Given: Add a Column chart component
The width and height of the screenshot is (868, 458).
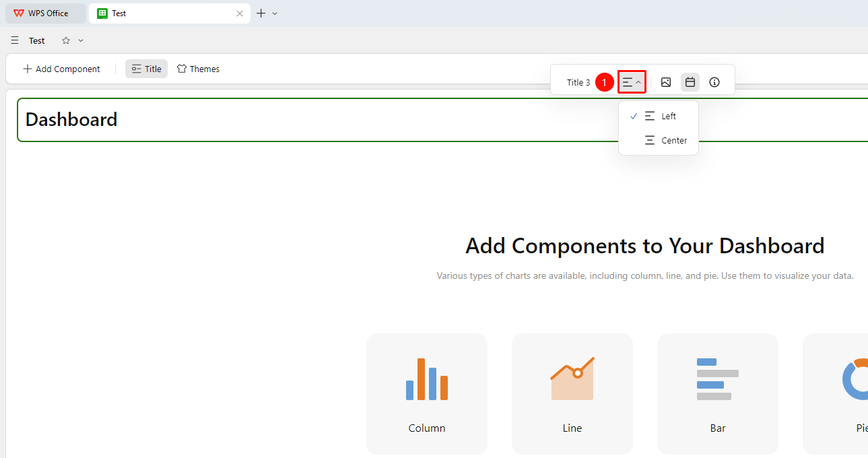Looking at the screenshot, I should coord(427,394).
